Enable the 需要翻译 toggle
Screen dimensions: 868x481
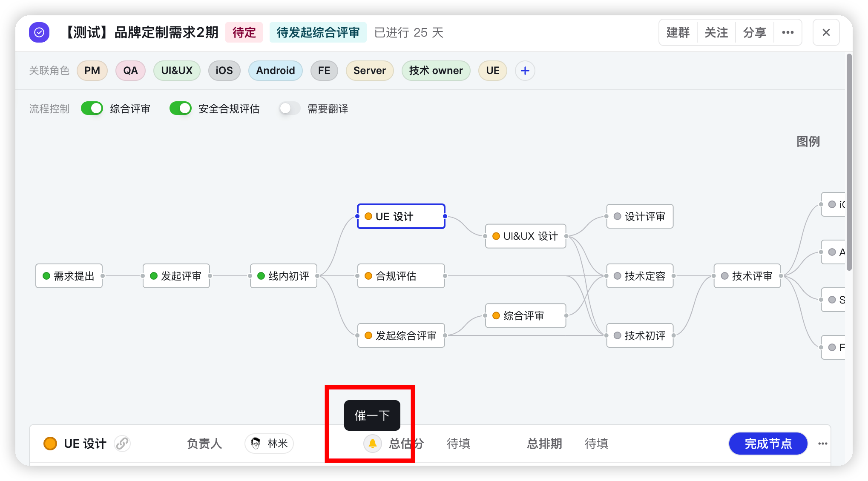[290, 109]
